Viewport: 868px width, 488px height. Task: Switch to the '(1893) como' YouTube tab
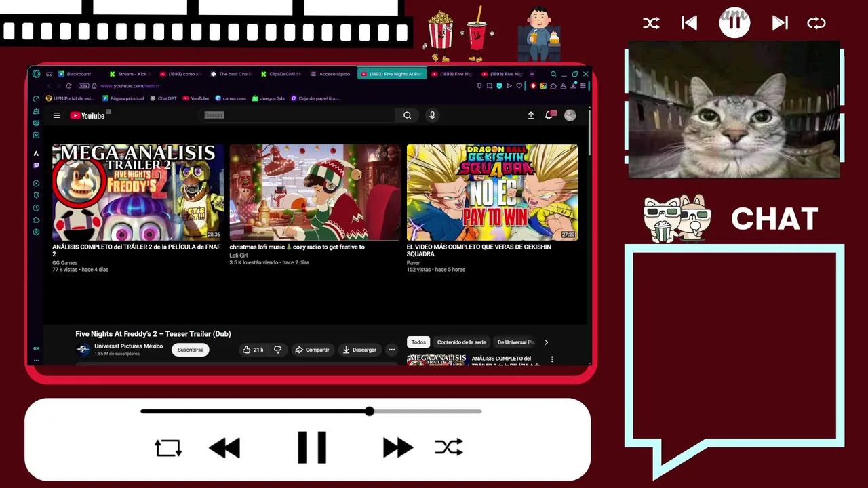[x=180, y=74]
